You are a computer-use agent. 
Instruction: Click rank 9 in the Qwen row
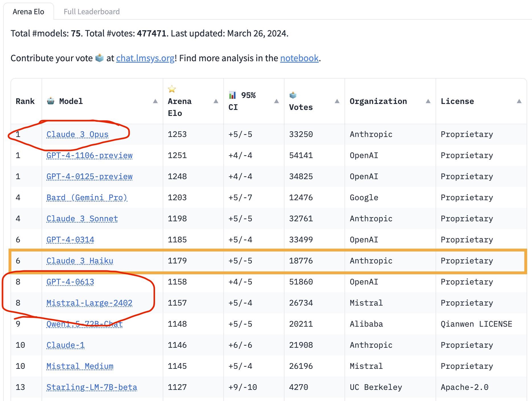[x=18, y=324]
